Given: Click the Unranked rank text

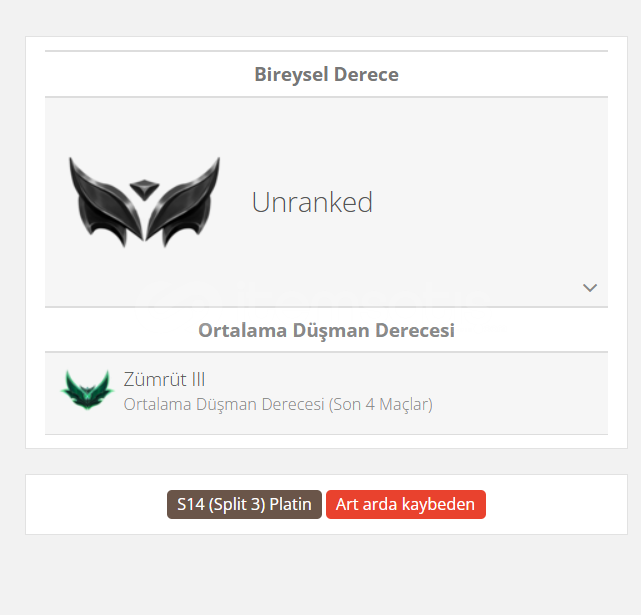Looking at the screenshot, I should tap(312, 202).
